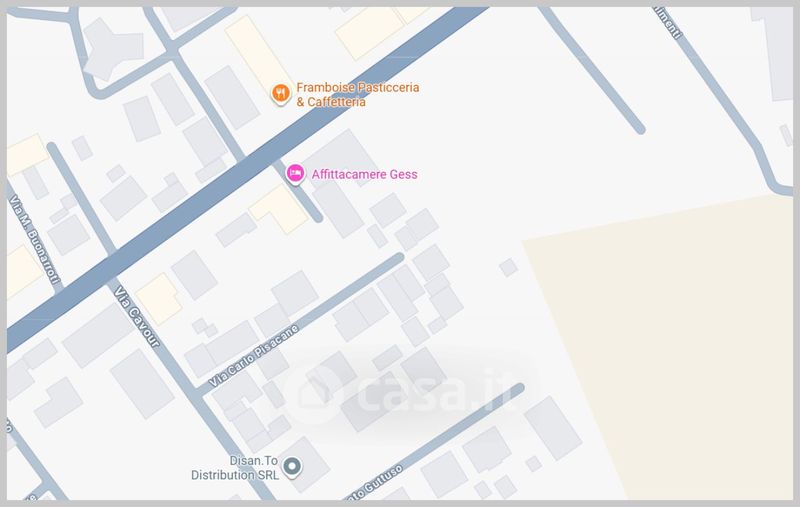Screen dimensions: 800x507
Task: Click the pink Affittacamere Gess lodging pin
Action: point(295,174)
